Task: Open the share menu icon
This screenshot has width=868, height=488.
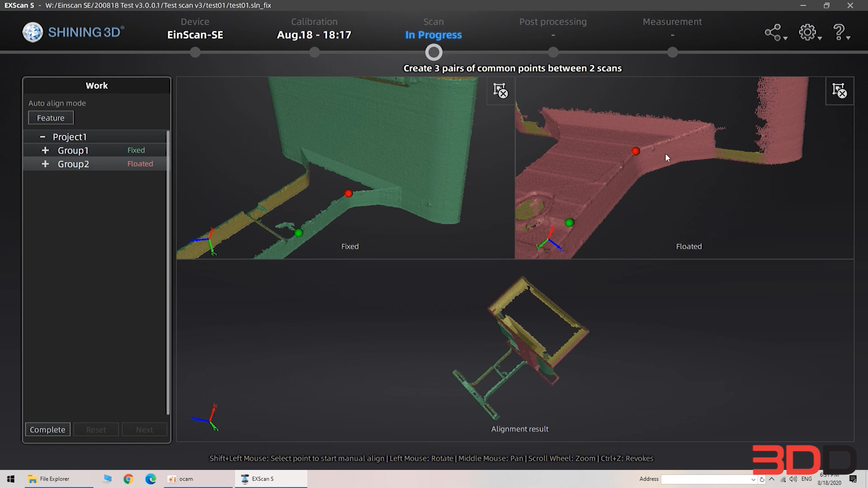Action: (773, 33)
